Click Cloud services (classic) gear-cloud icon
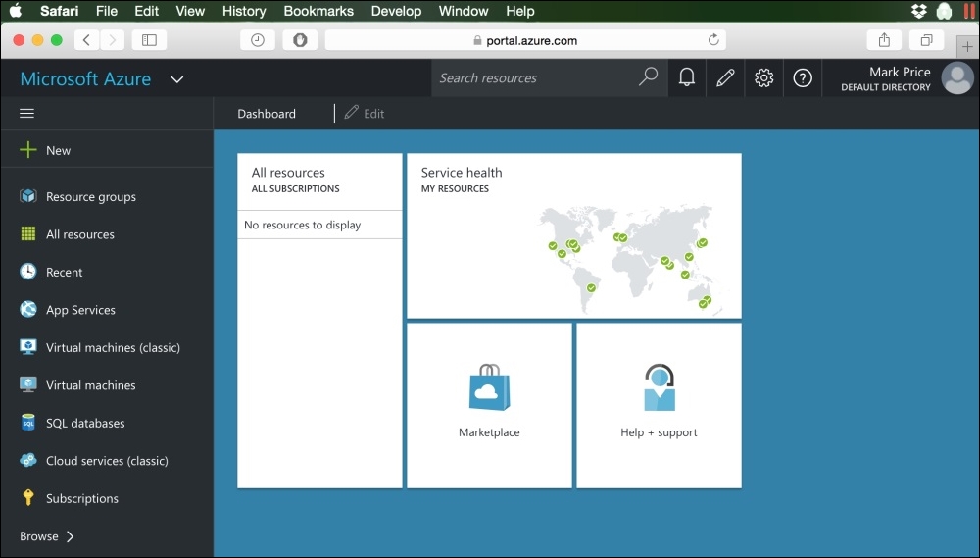The height and width of the screenshot is (558, 980). [x=28, y=460]
